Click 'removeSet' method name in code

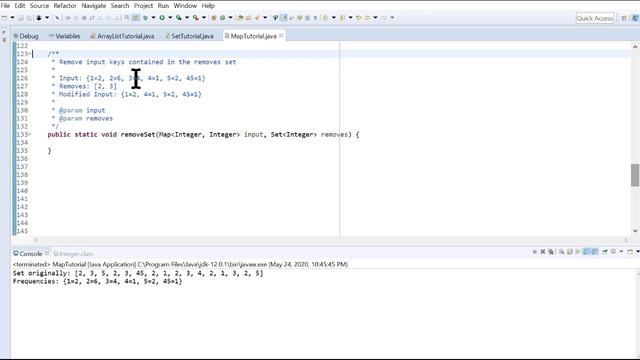click(x=138, y=134)
